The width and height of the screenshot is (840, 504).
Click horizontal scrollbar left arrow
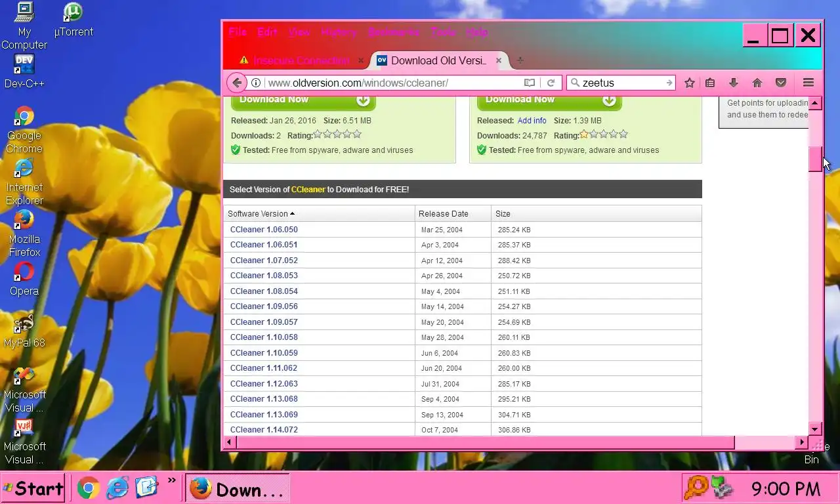tap(230, 442)
